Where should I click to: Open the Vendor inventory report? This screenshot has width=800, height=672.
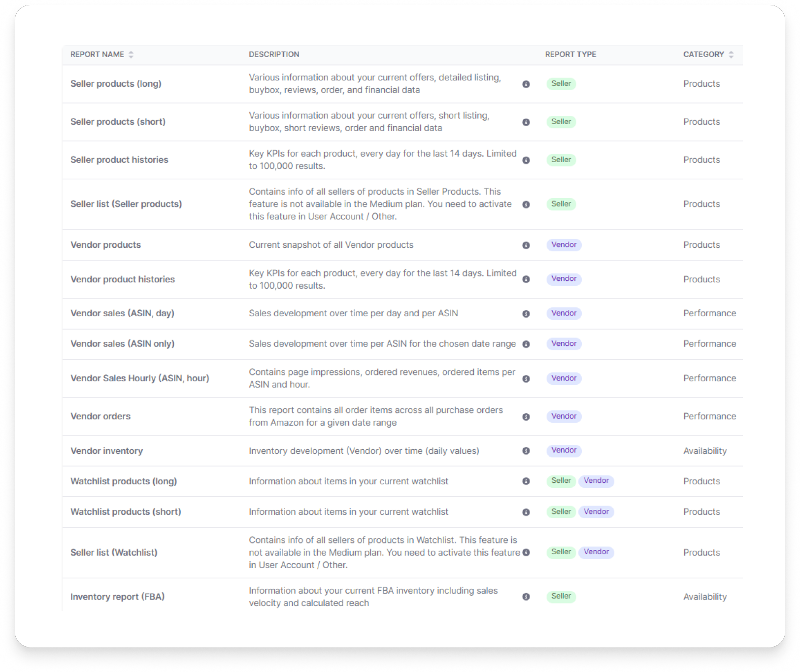click(x=106, y=451)
